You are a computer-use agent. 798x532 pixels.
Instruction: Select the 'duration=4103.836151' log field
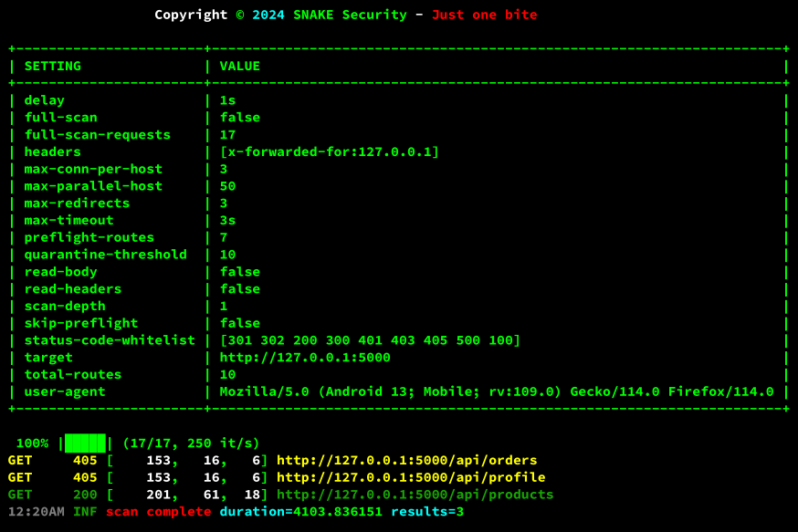pos(300,512)
